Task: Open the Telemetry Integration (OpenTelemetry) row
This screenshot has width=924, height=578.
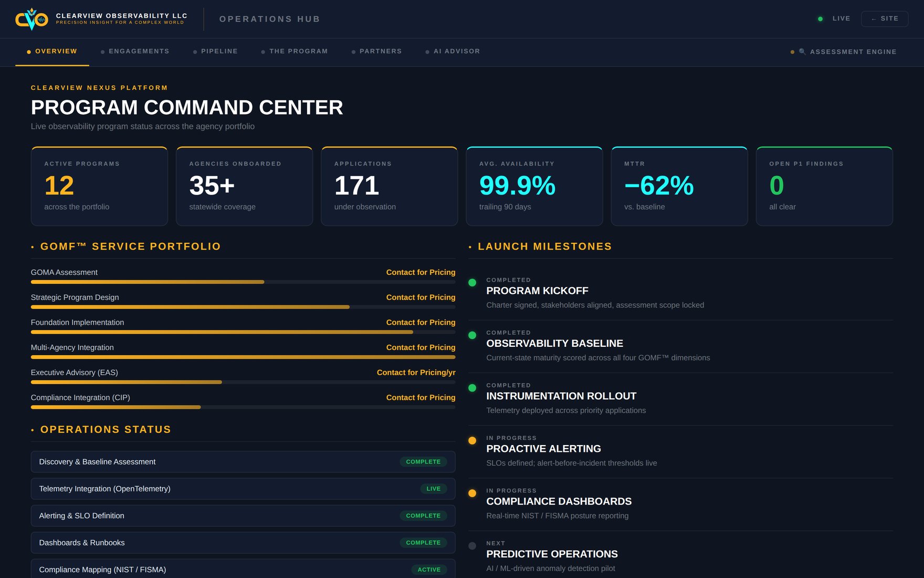Action: (x=243, y=489)
